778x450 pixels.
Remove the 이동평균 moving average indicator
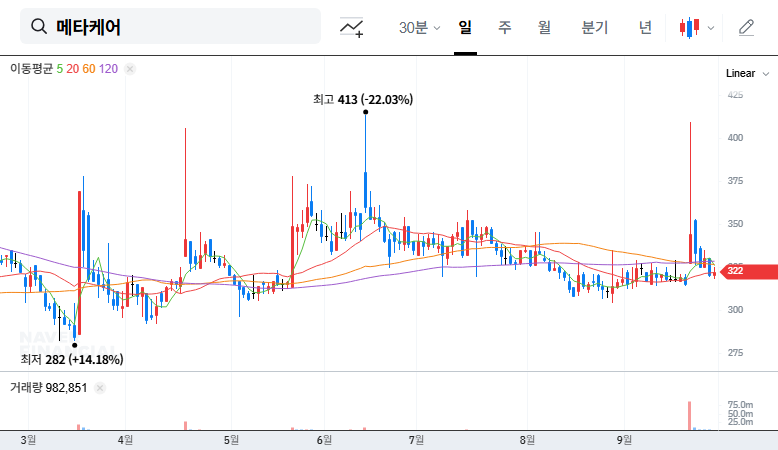(130, 69)
